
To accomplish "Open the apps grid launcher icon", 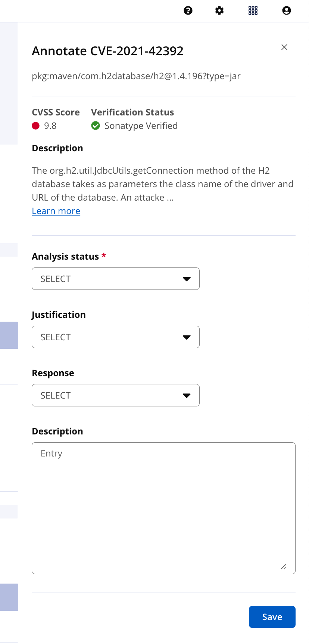I will coord(253,10).
